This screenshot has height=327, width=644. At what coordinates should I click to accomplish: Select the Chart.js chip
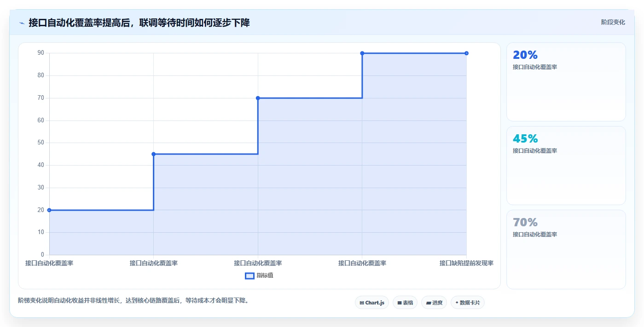pyautogui.click(x=372, y=303)
